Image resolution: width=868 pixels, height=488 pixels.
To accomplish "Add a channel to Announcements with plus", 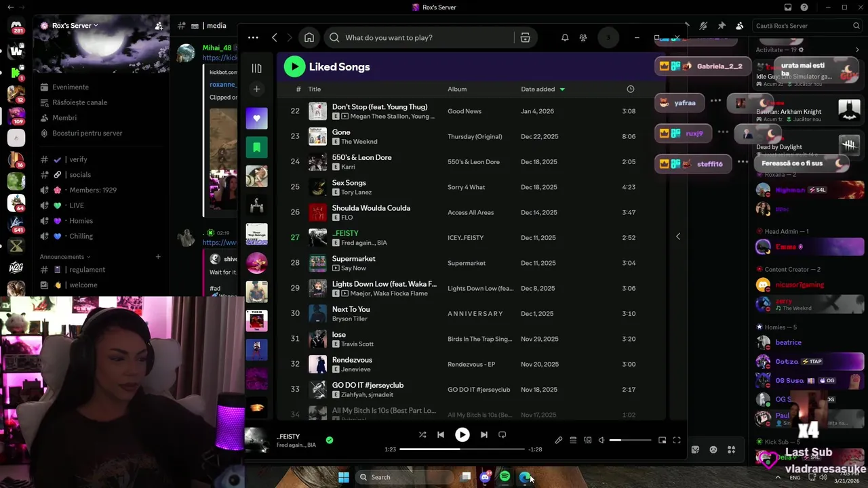I will [158, 257].
